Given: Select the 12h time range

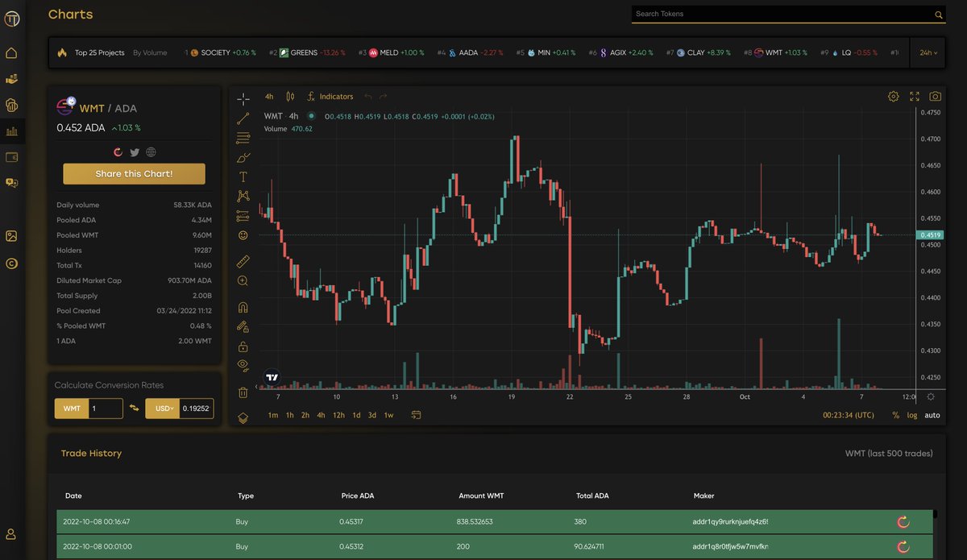Looking at the screenshot, I should [338, 415].
